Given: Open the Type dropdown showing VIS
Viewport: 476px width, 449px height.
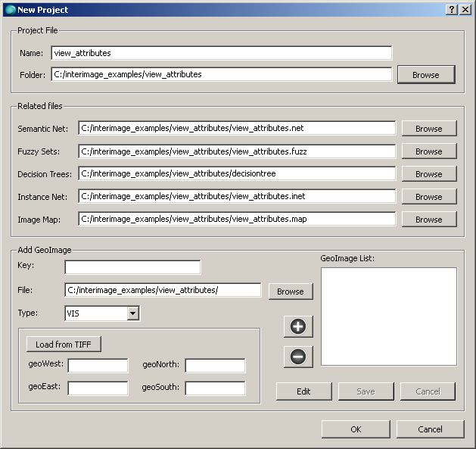Looking at the screenshot, I should (x=132, y=313).
